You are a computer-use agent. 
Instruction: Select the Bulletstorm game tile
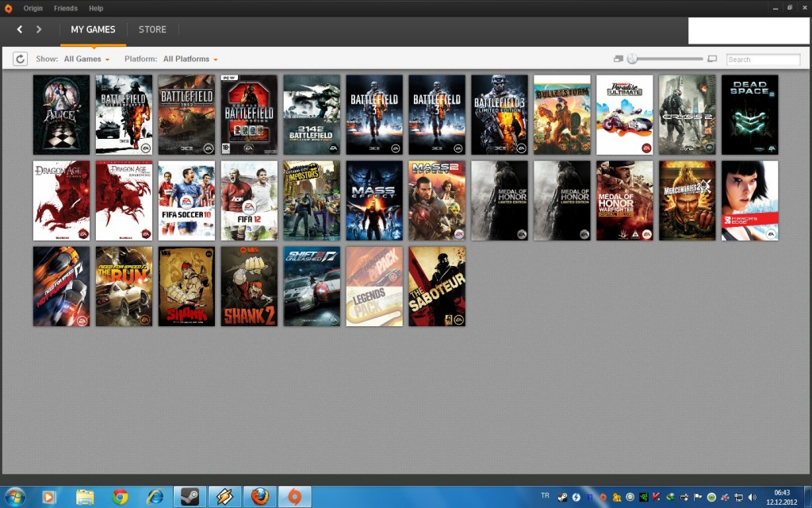click(562, 114)
